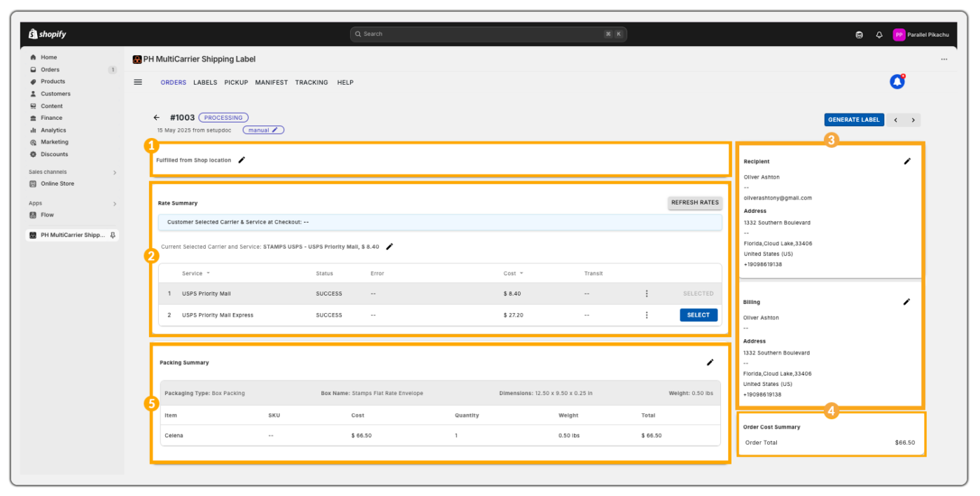The image size is (980, 496).
Task: Click the pin icon beside PH MultiCarrier app
Action: pos(113,235)
